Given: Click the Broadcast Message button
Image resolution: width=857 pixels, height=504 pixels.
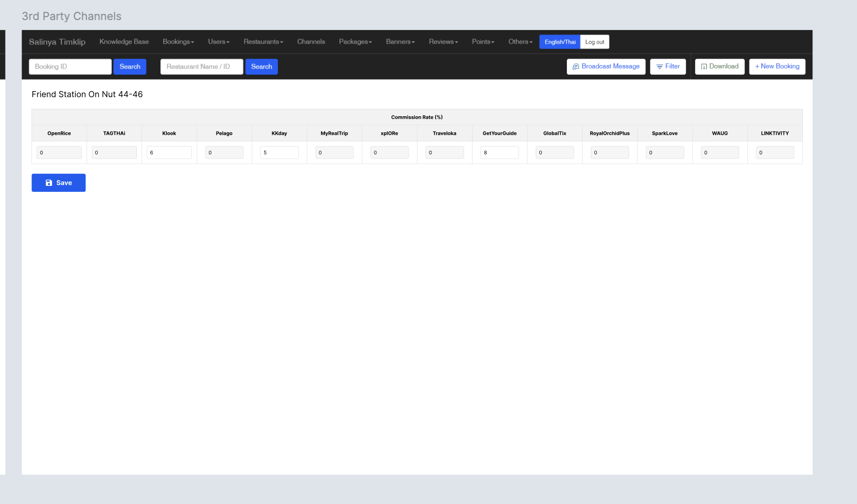Looking at the screenshot, I should [x=606, y=67].
